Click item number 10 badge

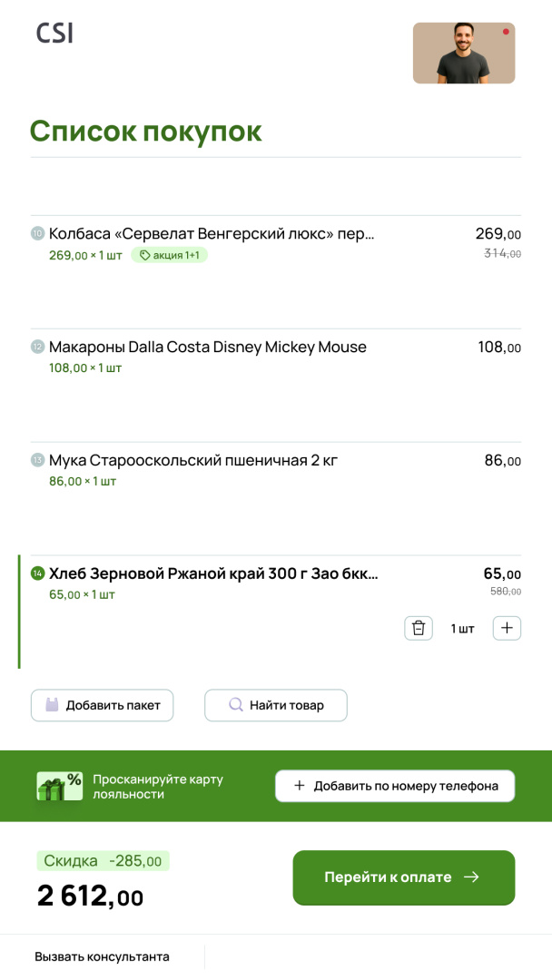[37, 233]
